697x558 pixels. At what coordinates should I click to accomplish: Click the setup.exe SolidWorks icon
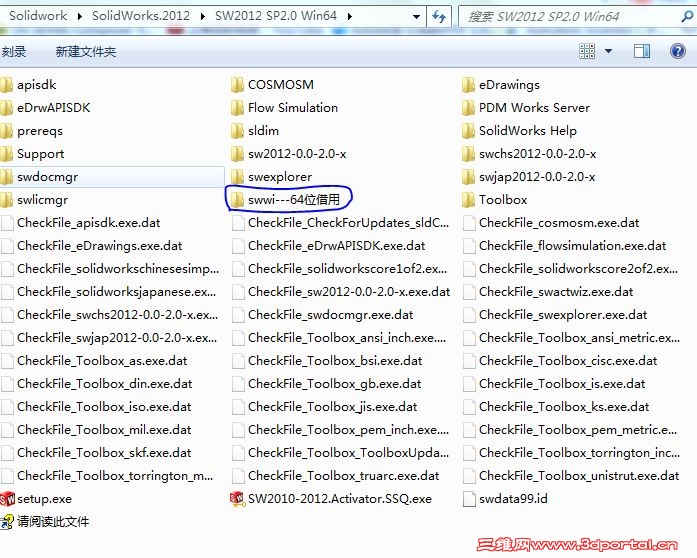coord(7,499)
